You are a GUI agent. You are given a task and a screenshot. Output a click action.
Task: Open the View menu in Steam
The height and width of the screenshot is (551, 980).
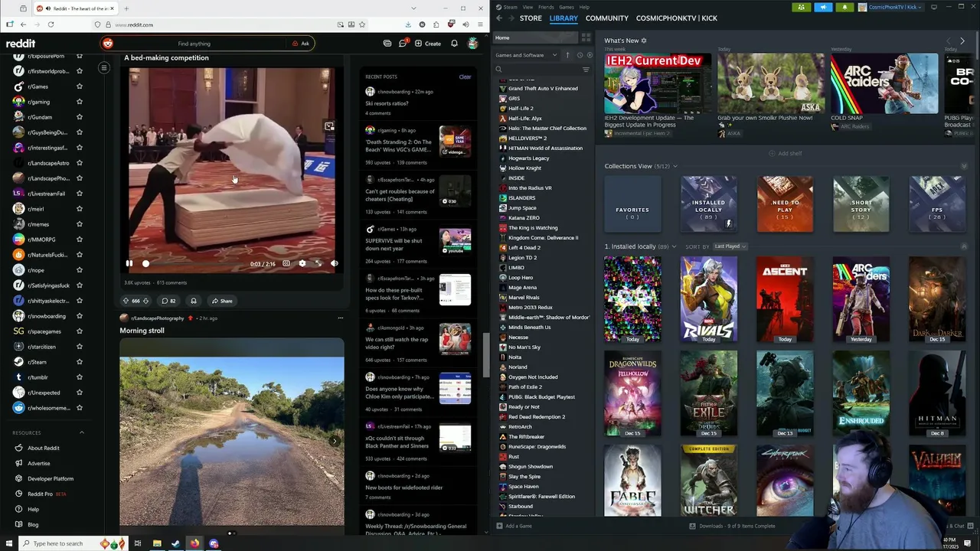(528, 7)
